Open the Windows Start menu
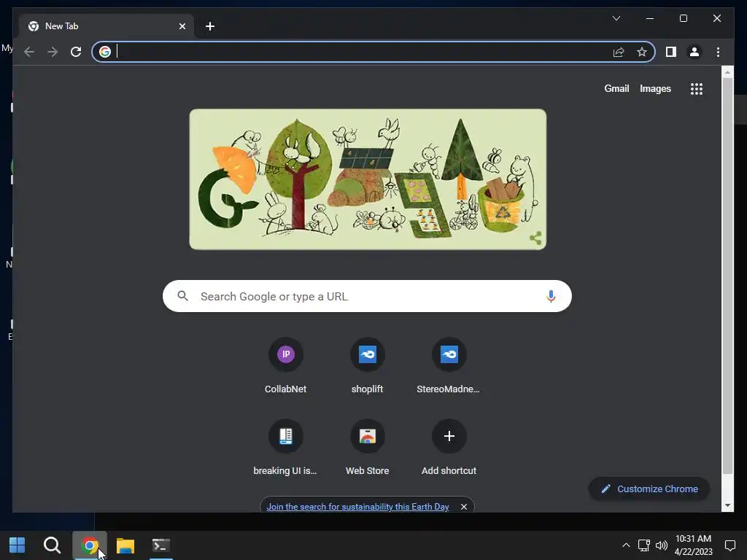The height and width of the screenshot is (560, 747). pos(18,545)
